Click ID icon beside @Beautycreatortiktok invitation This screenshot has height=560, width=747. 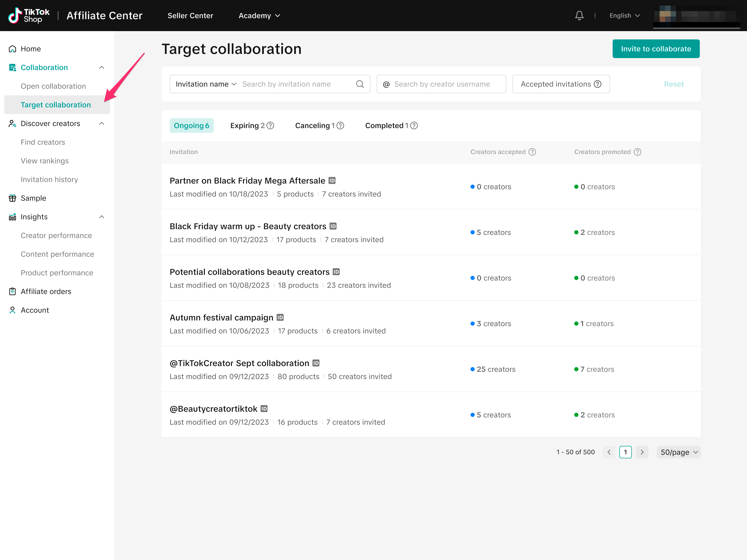pyautogui.click(x=264, y=408)
